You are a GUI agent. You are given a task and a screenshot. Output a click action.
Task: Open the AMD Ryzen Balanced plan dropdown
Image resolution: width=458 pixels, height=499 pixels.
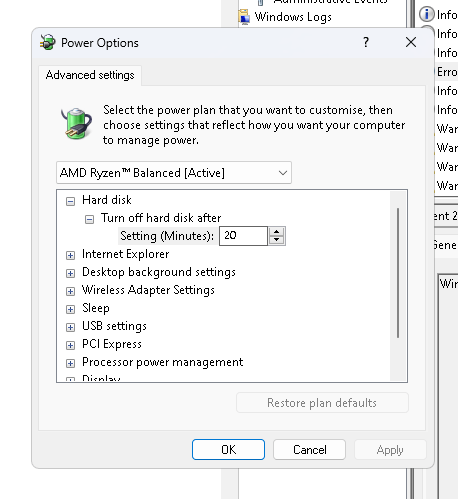click(x=174, y=173)
